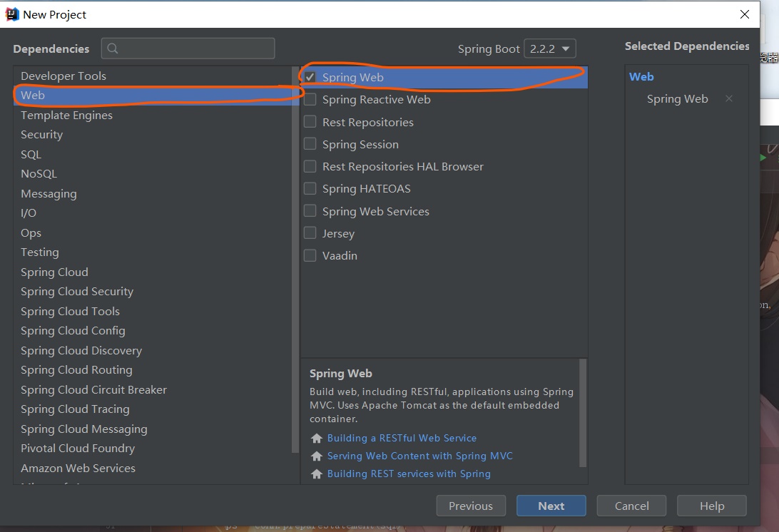Choose Spring Cloud Config category
Image resolution: width=779 pixels, height=532 pixels.
153,331
